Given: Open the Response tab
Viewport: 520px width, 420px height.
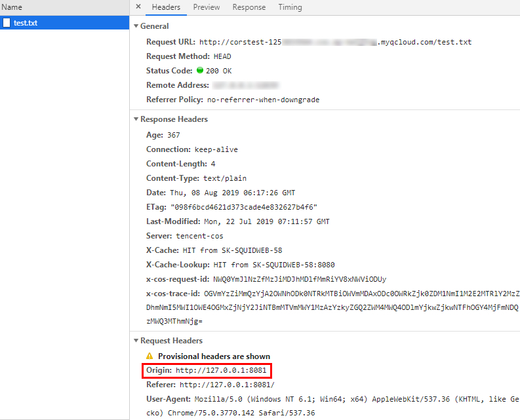Looking at the screenshot, I should tap(249, 7).
